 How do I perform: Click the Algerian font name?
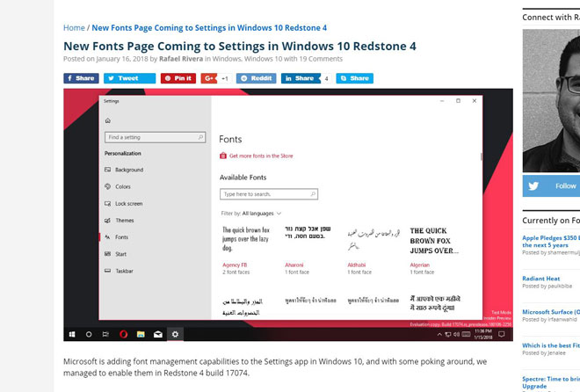[x=420, y=265]
